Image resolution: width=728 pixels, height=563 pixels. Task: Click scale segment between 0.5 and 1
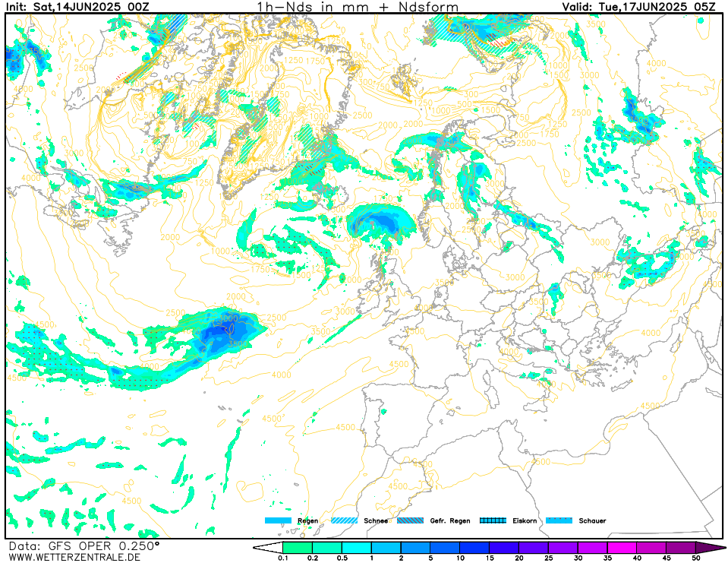[x=357, y=548]
